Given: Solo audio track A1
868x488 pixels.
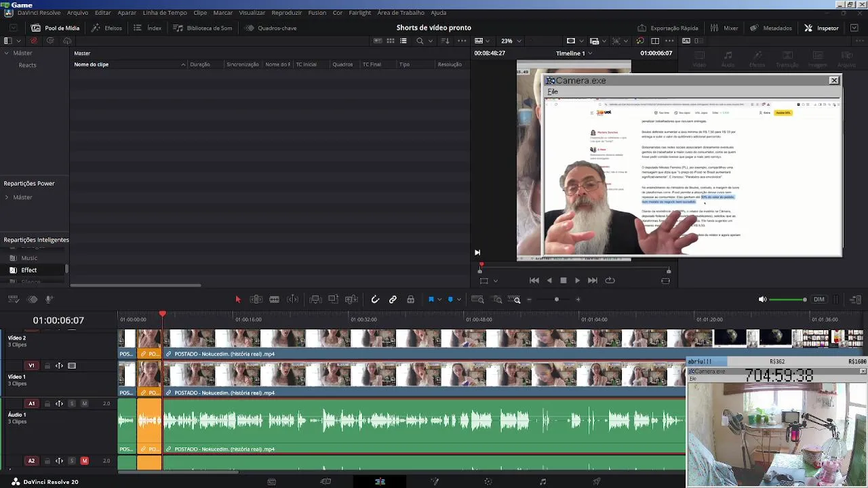Looking at the screenshot, I should [72, 403].
